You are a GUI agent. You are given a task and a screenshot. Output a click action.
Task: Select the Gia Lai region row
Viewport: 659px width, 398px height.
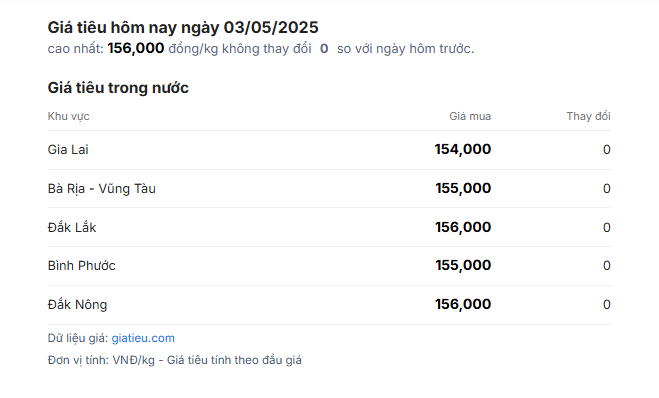click(329, 150)
